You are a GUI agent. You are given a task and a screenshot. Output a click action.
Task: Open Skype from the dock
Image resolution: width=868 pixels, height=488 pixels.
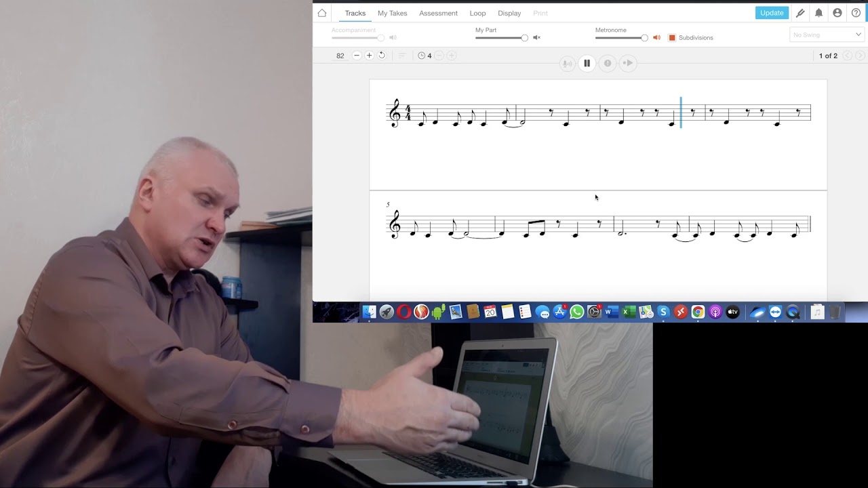(663, 312)
